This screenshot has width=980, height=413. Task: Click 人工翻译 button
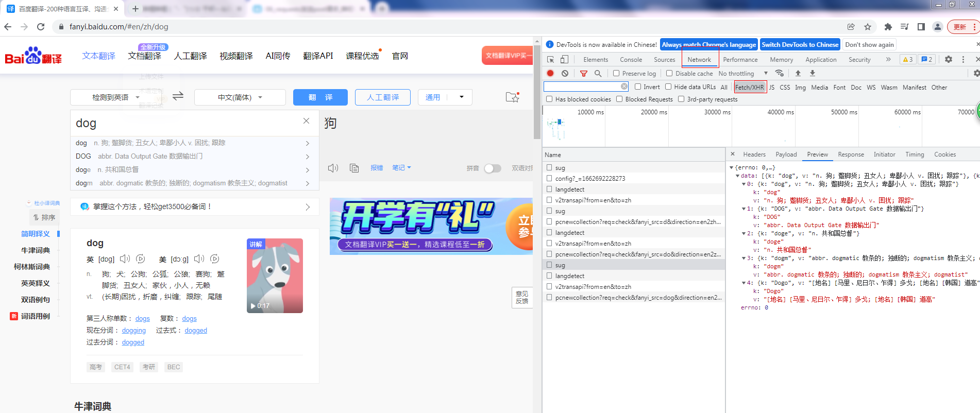(x=383, y=97)
